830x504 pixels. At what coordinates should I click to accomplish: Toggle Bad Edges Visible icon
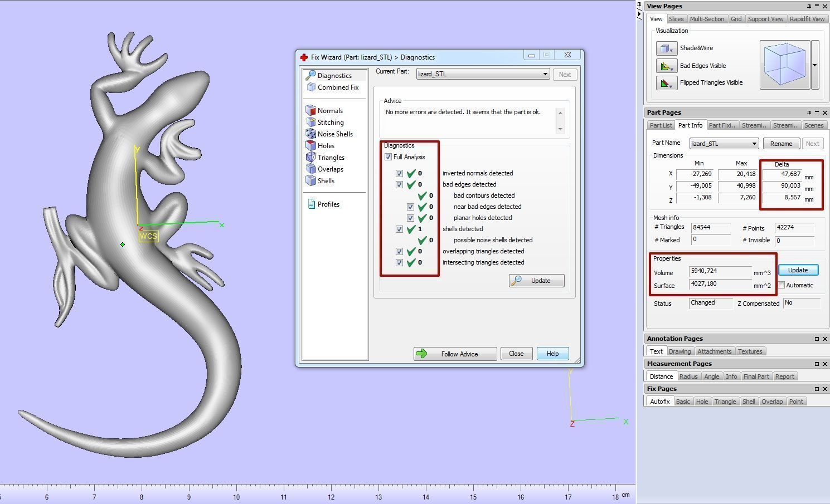point(666,66)
